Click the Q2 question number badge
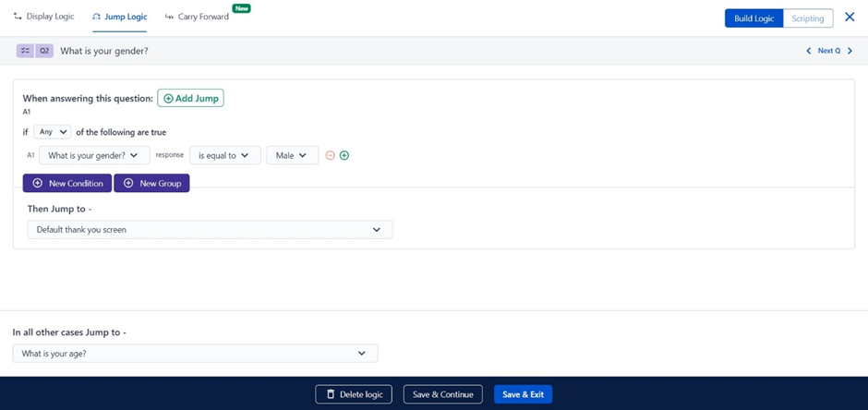The image size is (868, 410). click(x=44, y=51)
